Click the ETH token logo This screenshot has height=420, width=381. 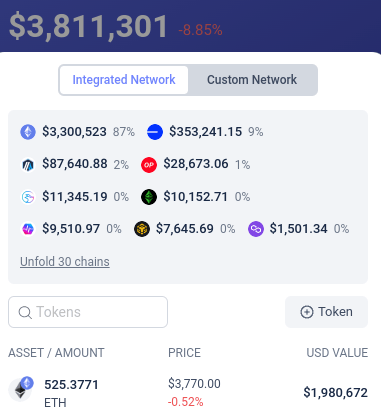pyautogui.click(x=21, y=389)
